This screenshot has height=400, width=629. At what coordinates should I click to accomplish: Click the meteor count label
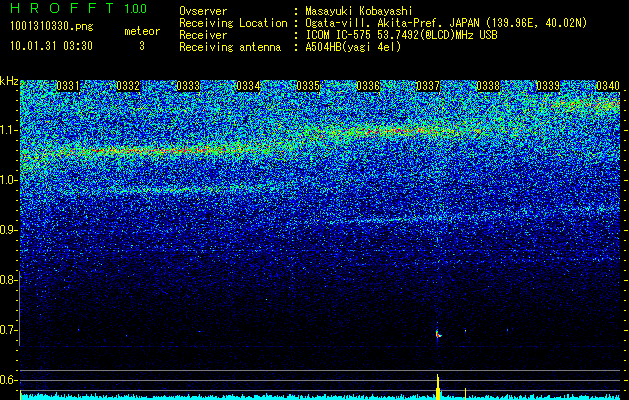142,31
